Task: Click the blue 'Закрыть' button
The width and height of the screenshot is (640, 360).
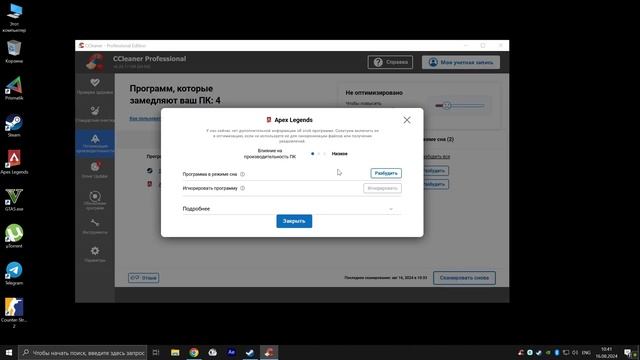Action: point(294,221)
